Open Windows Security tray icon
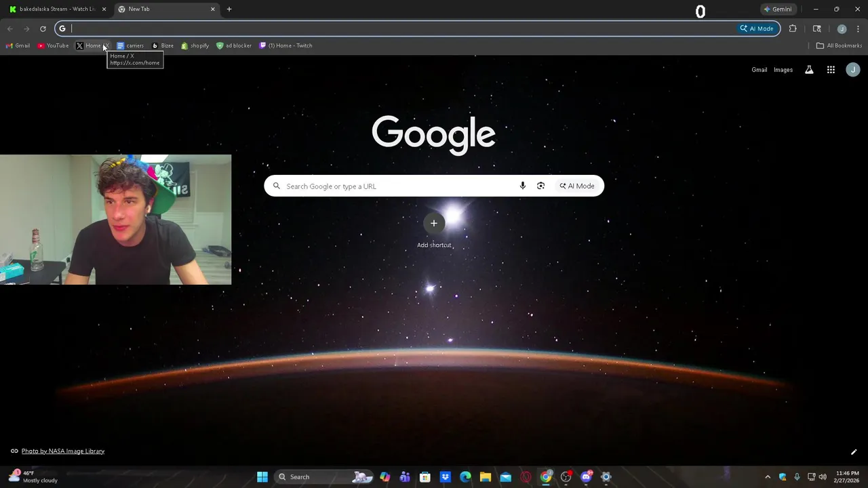 click(x=783, y=476)
